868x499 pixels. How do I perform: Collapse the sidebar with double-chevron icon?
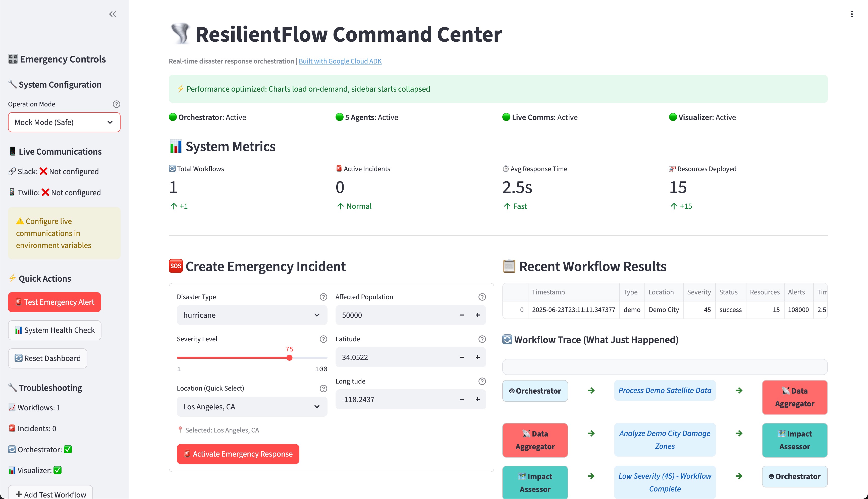113,14
